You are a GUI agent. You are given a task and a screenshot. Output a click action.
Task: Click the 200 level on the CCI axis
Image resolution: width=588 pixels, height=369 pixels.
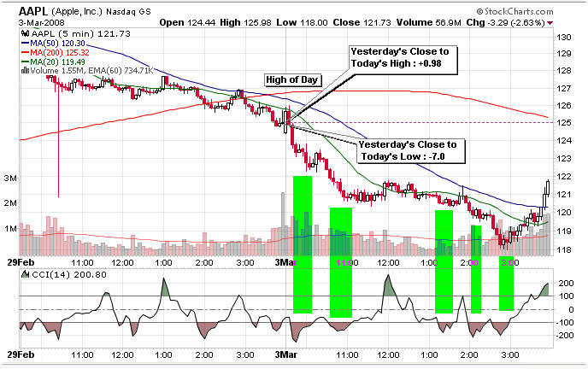click(x=567, y=284)
